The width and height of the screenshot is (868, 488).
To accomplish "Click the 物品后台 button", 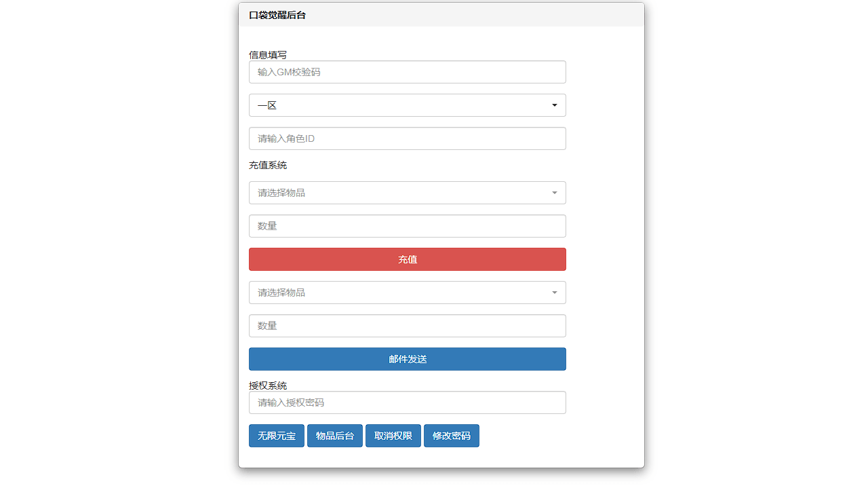I will coord(334,436).
